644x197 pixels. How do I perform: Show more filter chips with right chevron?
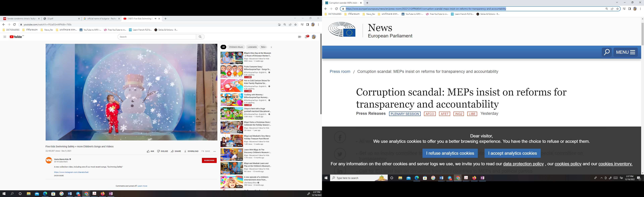(271, 47)
